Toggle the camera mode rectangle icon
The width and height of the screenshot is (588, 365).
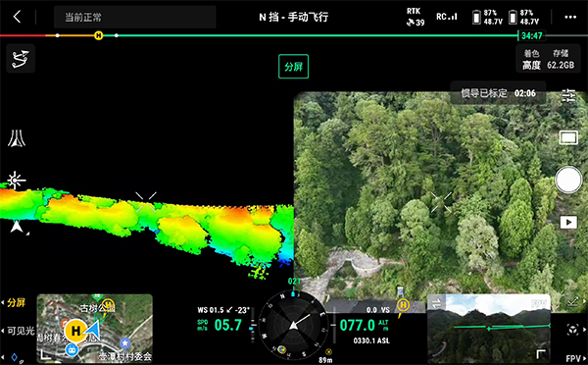click(568, 137)
